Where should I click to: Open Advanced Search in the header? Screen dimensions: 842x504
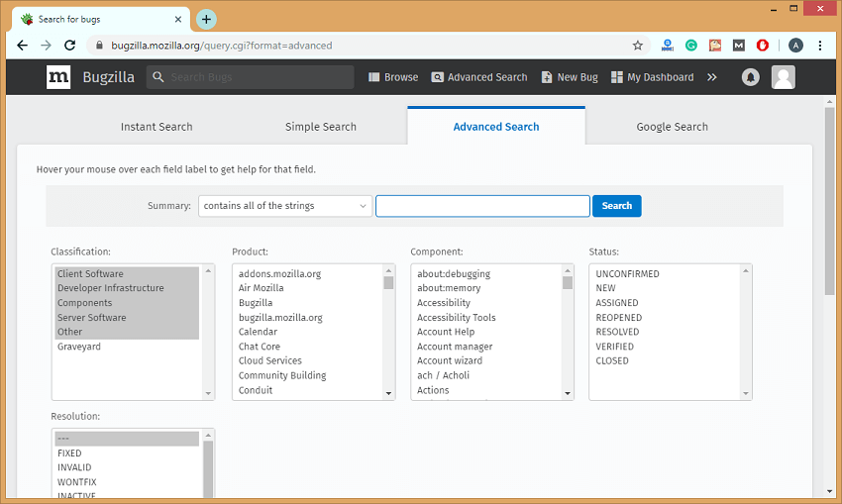tap(479, 77)
